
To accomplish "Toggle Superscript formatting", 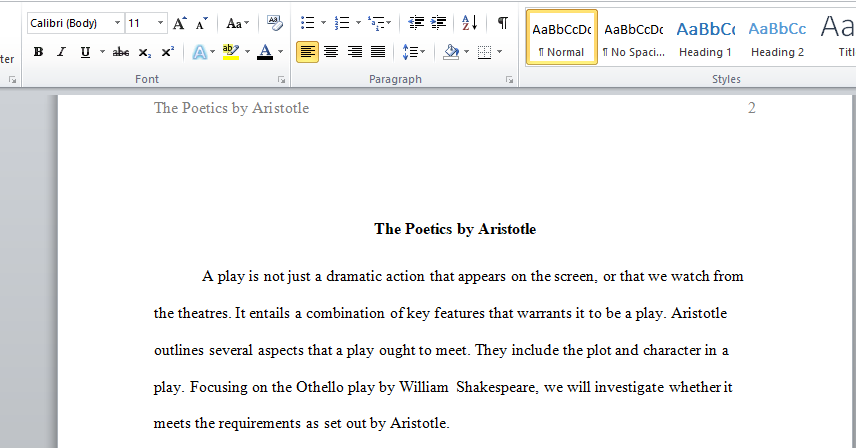I will pyautogui.click(x=167, y=52).
